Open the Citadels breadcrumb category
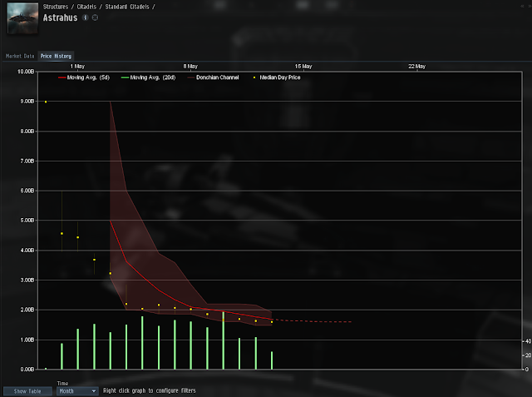 (x=86, y=7)
